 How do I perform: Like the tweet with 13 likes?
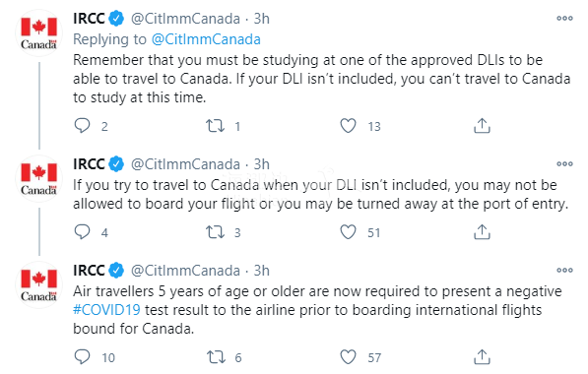[x=348, y=126]
